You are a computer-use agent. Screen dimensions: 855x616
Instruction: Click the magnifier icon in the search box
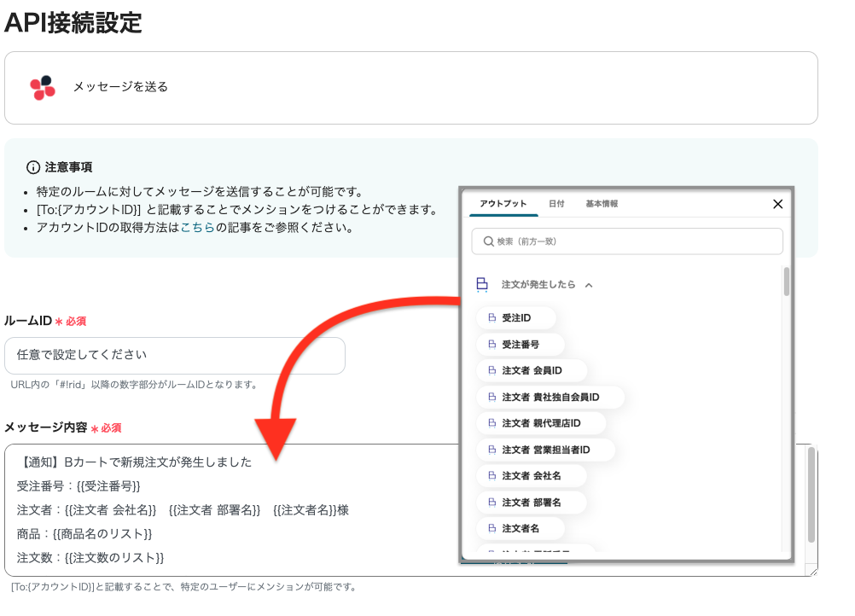[x=488, y=241]
